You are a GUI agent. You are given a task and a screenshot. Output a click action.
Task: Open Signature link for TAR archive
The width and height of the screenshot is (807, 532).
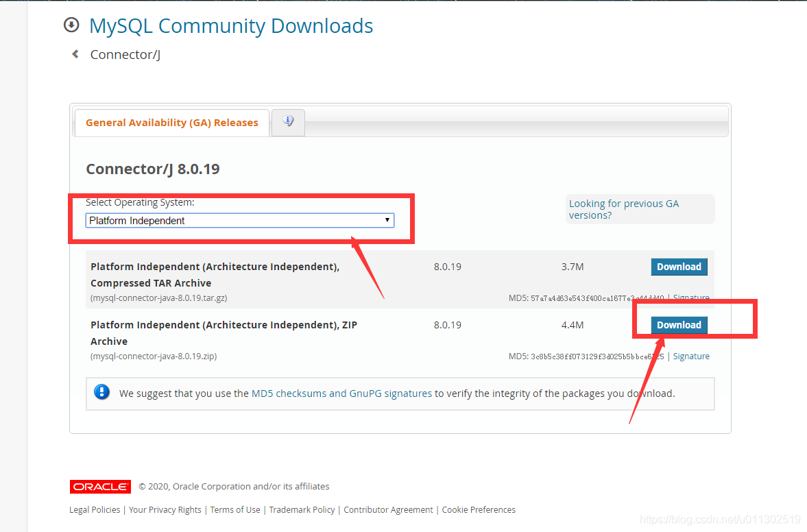[691, 298]
